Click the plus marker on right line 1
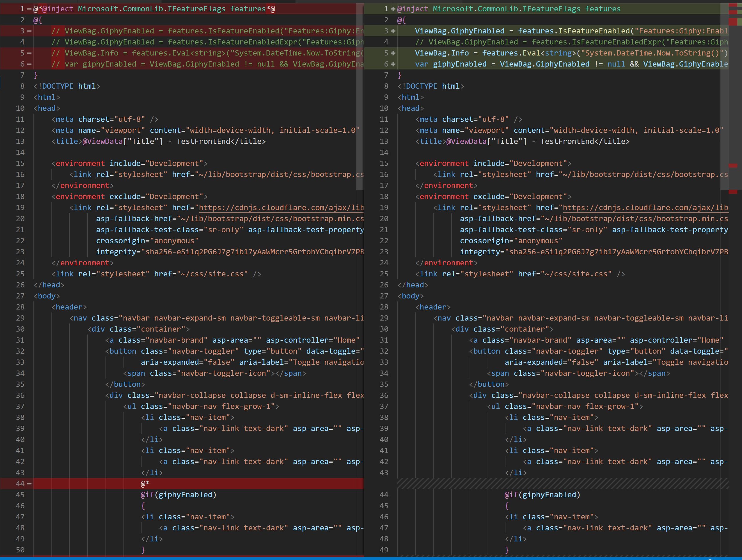Viewport: 742px width, 560px height. [393, 9]
